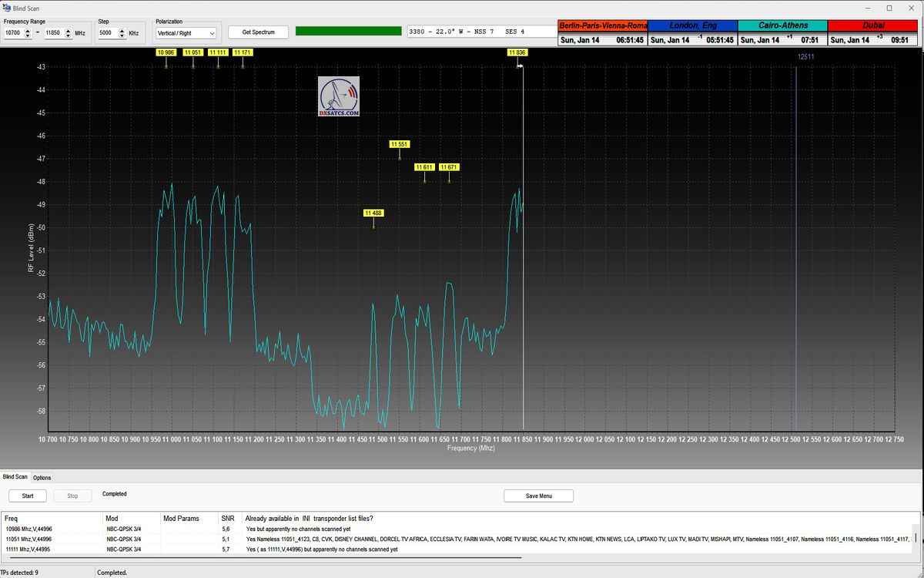The width and height of the screenshot is (924, 578).
Task: Select the 11051 Mhz,V,44996 result row
Action: pos(28,539)
